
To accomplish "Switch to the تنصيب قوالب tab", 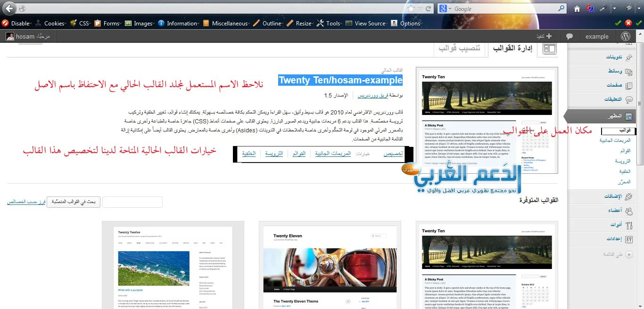I will point(459,48).
